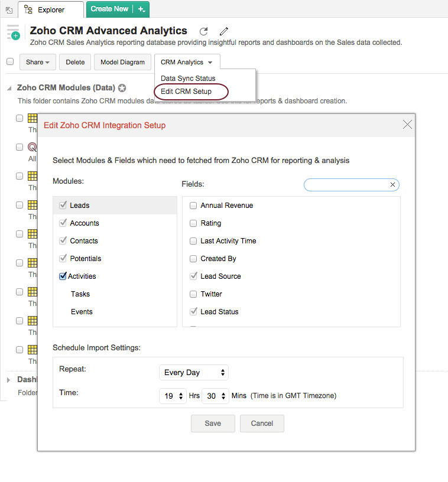Click the Explorer tab tree icon

[x=28, y=9]
